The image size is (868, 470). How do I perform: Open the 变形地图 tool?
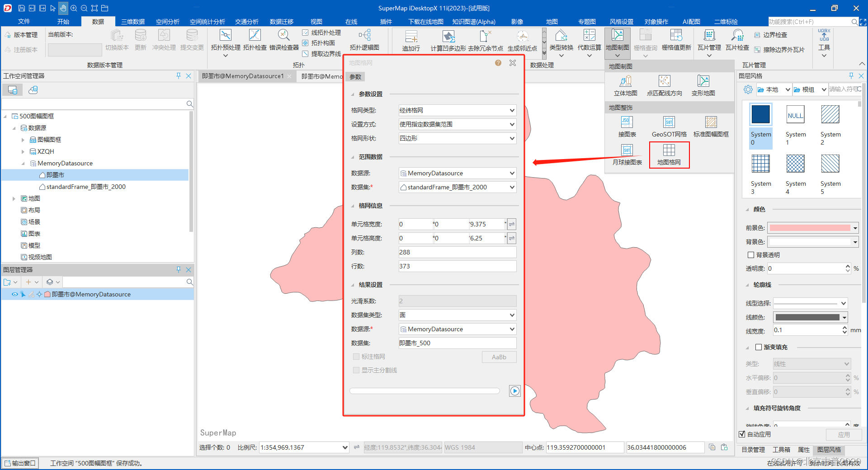pos(703,86)
